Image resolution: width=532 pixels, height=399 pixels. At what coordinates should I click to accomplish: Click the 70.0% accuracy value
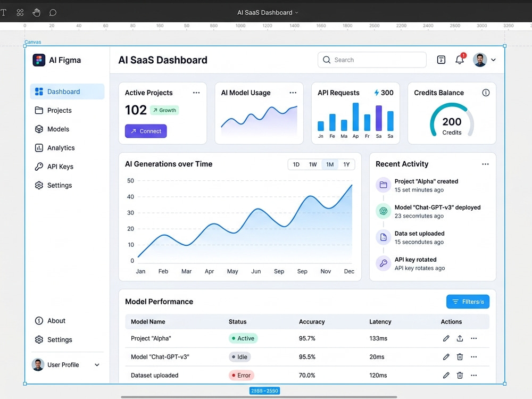307,375
